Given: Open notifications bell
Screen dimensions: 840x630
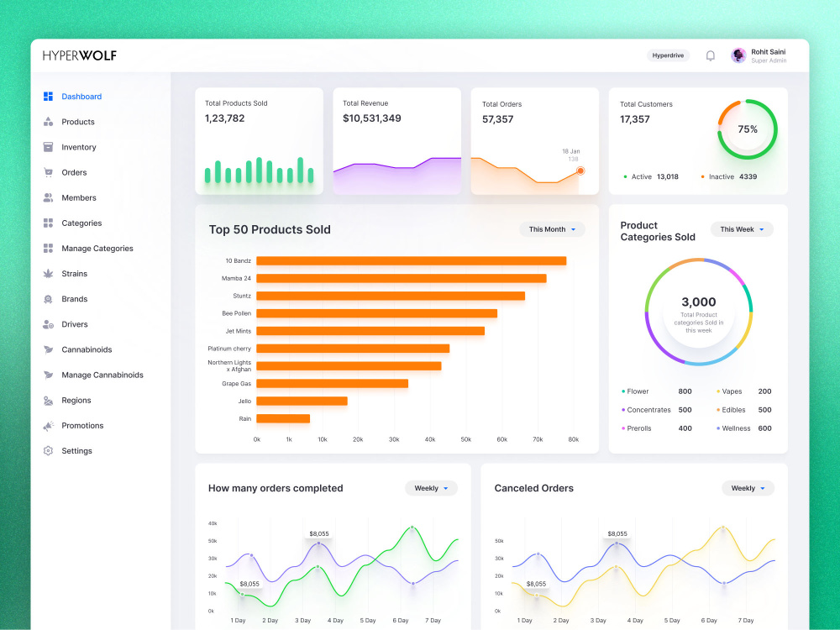Looking at the screenshot, I should point(711,55).
